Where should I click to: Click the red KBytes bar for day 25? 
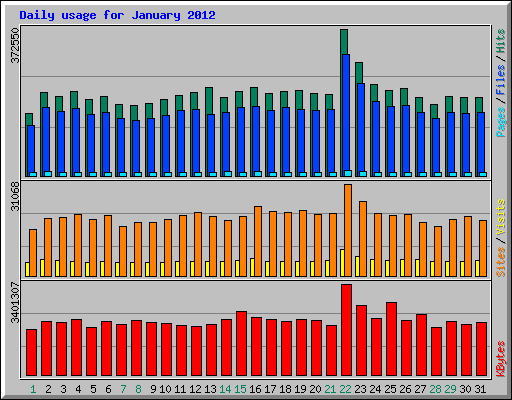click(x=391, y=339)
